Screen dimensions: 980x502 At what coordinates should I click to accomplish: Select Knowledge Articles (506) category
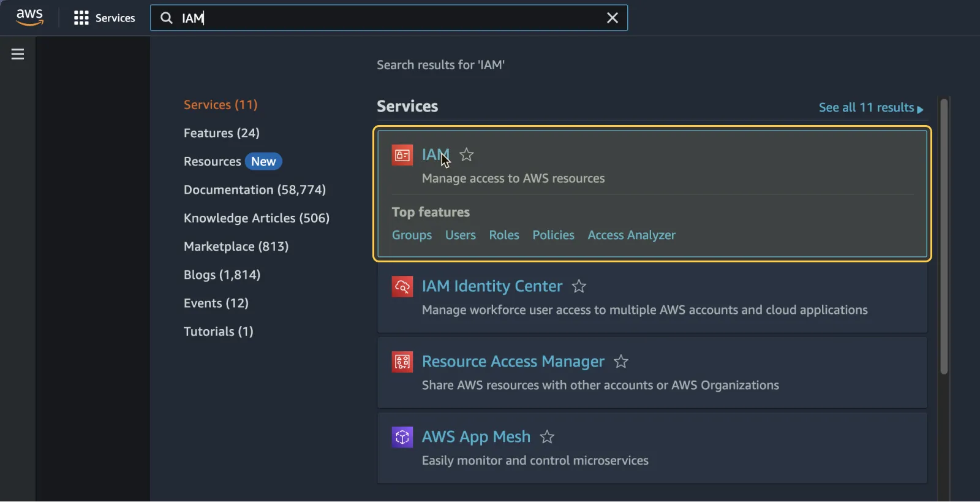coord(257,218)
